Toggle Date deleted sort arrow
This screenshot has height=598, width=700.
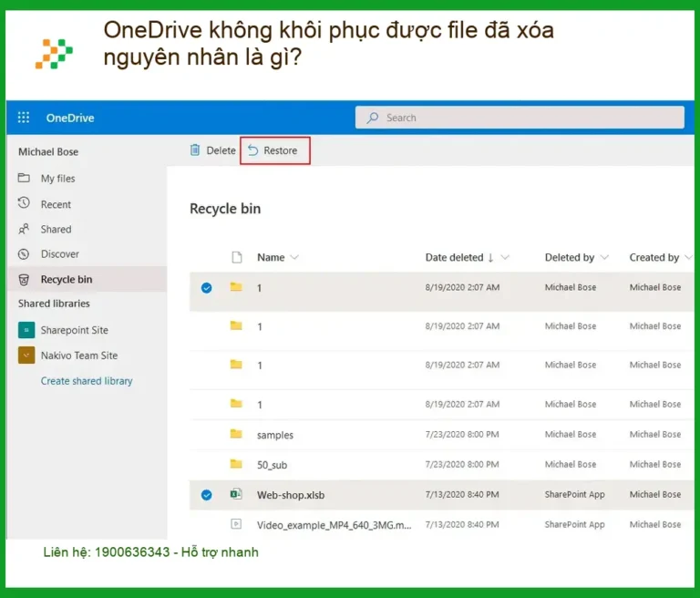pyautogui.click(x=490, y=258)
